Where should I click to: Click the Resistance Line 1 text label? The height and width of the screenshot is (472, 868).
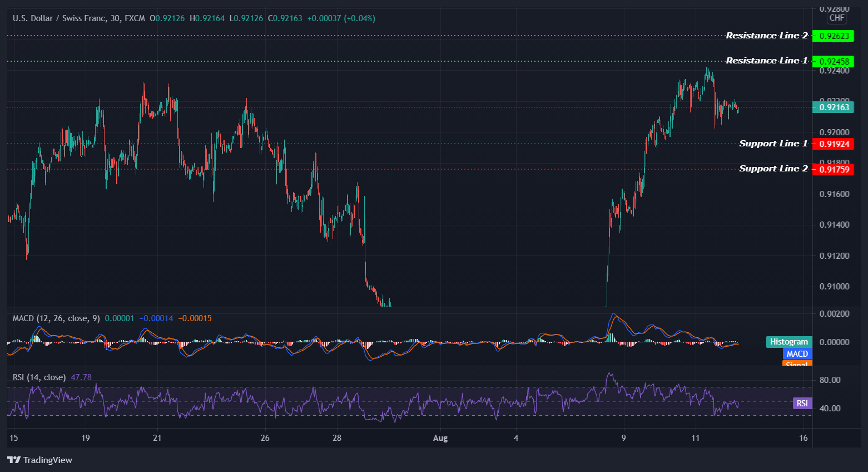click(x=767, y=60)
